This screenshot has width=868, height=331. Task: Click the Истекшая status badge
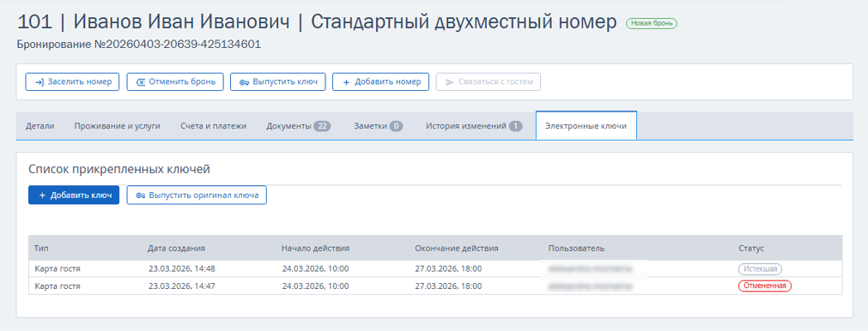[x=760, y=269]
